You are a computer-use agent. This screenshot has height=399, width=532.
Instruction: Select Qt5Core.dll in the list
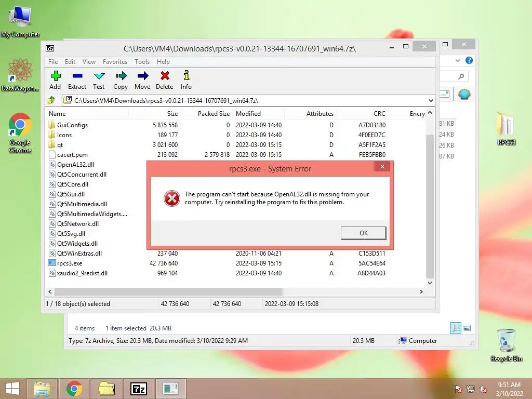click(69, 184)
